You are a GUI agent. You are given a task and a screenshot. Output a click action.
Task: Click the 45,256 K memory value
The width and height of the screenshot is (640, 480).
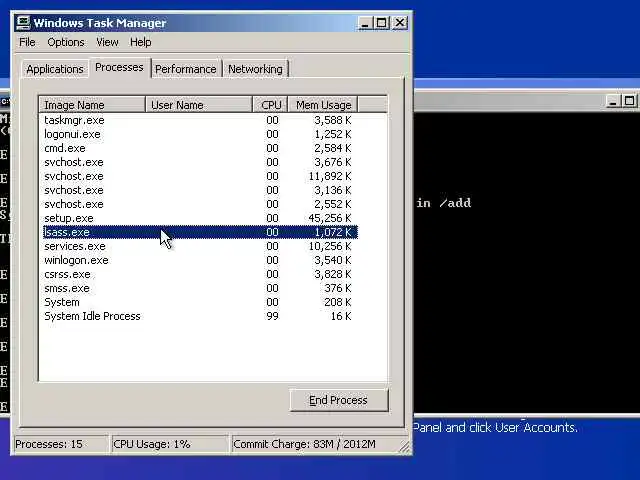(330, 218)
